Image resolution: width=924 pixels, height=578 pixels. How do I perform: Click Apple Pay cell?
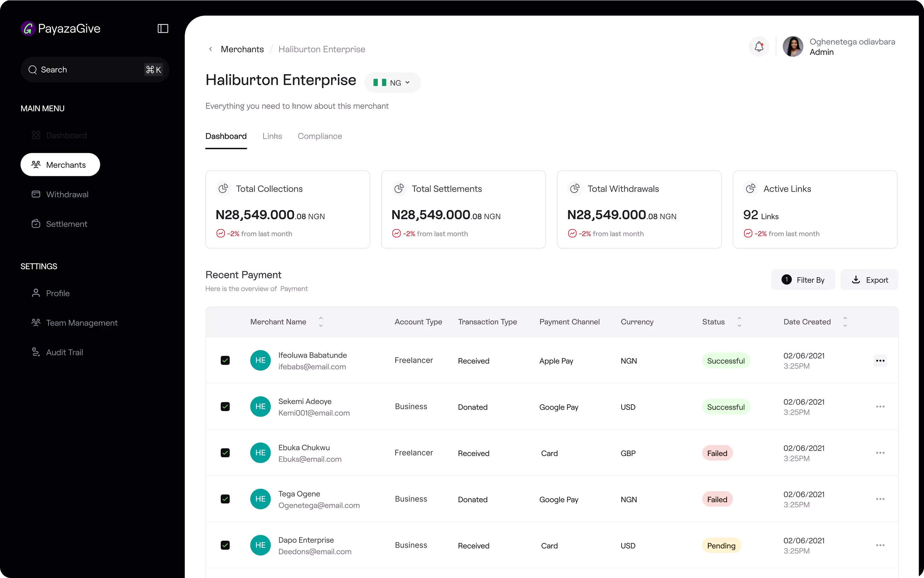coord(556,361)
